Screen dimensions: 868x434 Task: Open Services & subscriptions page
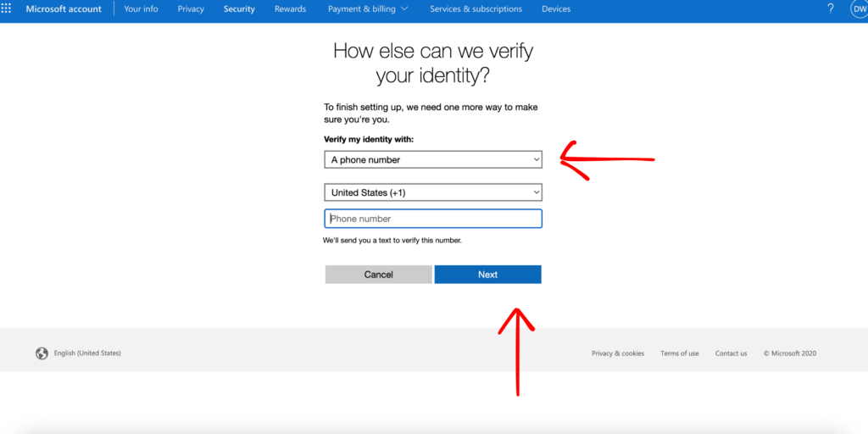click(x=476, y=9)
